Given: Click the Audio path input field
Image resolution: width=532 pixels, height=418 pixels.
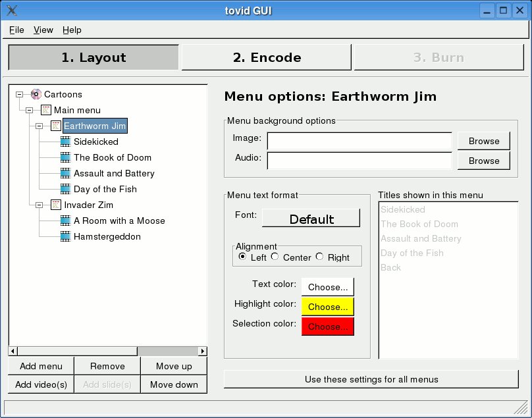Looking at the screenshot, I should tap(359, 161).
